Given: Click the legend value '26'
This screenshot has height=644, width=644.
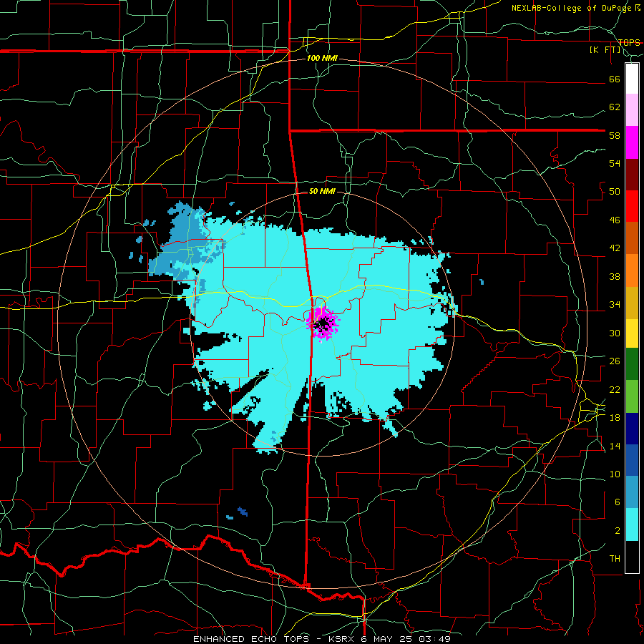Looking at the screenshot, I should (x=615, y=361).
